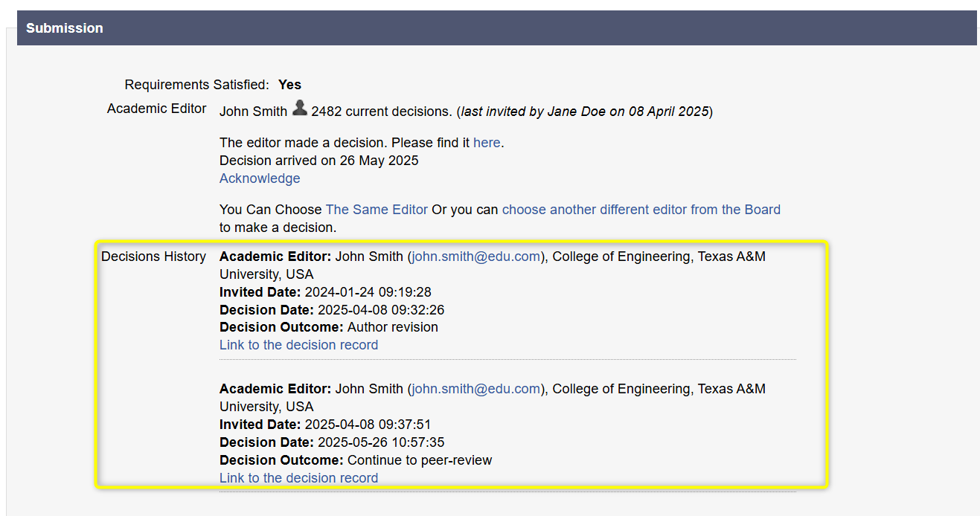Click the 'Requirements Satisfied' label
Screen dimensions: 980x516
(x=196, y=85)
